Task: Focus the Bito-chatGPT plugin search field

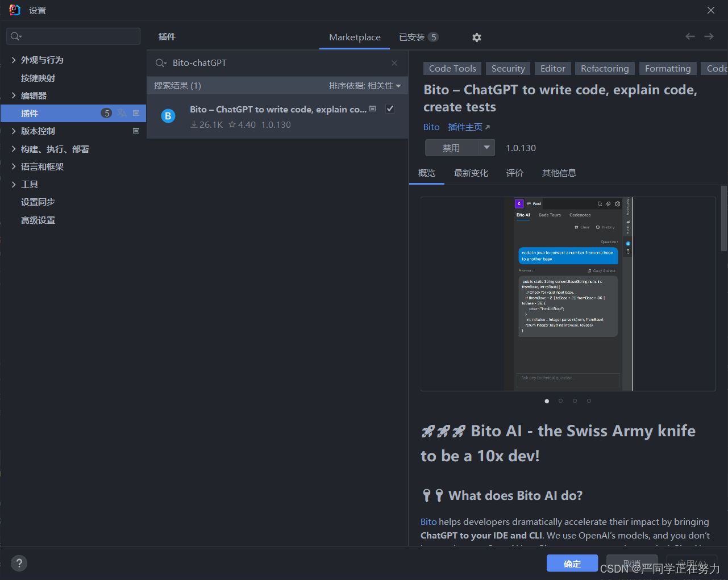Action: pyautogui.click(x=277, y=63)
